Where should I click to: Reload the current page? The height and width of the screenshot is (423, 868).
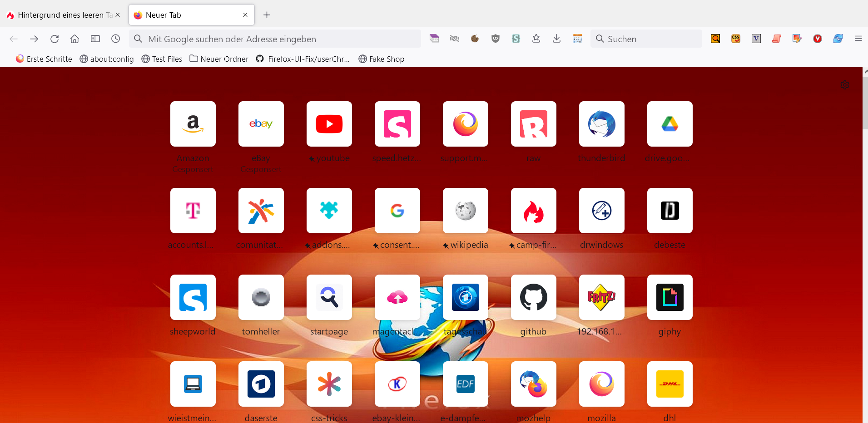pyautogui.click(x=55, y=39)
